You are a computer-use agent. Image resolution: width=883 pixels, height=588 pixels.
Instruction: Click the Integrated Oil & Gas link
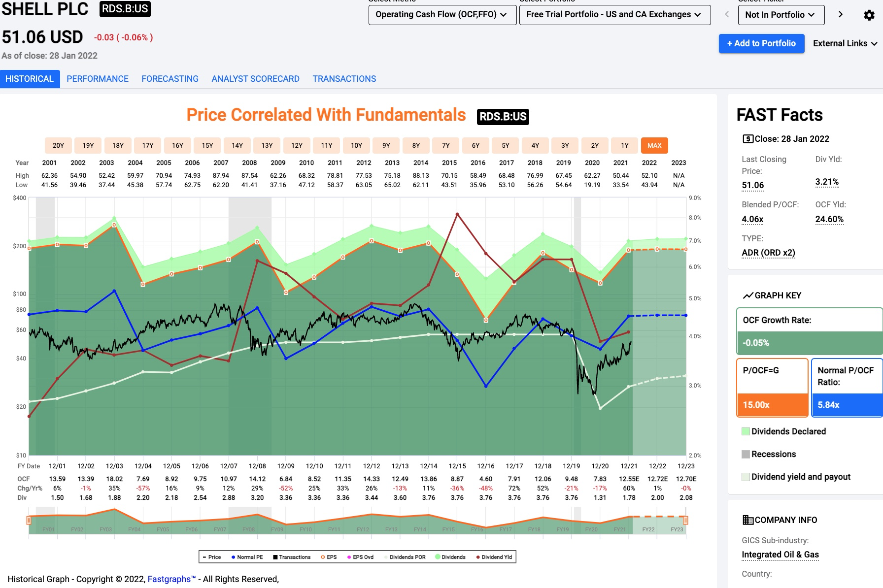tap(780, 555)
